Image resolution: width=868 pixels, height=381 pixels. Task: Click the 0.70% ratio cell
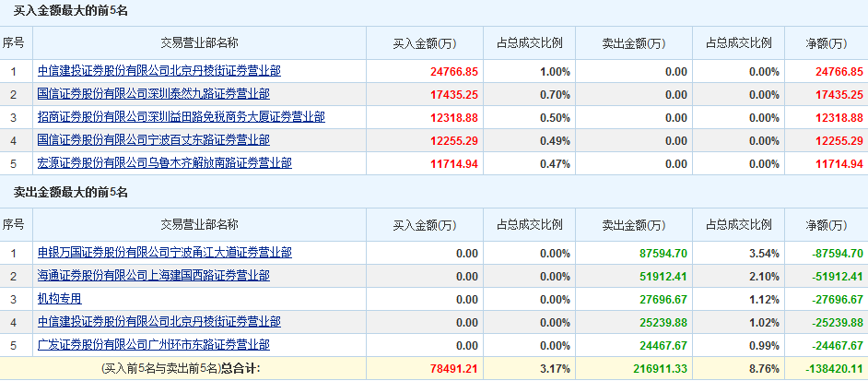[555, 95]
